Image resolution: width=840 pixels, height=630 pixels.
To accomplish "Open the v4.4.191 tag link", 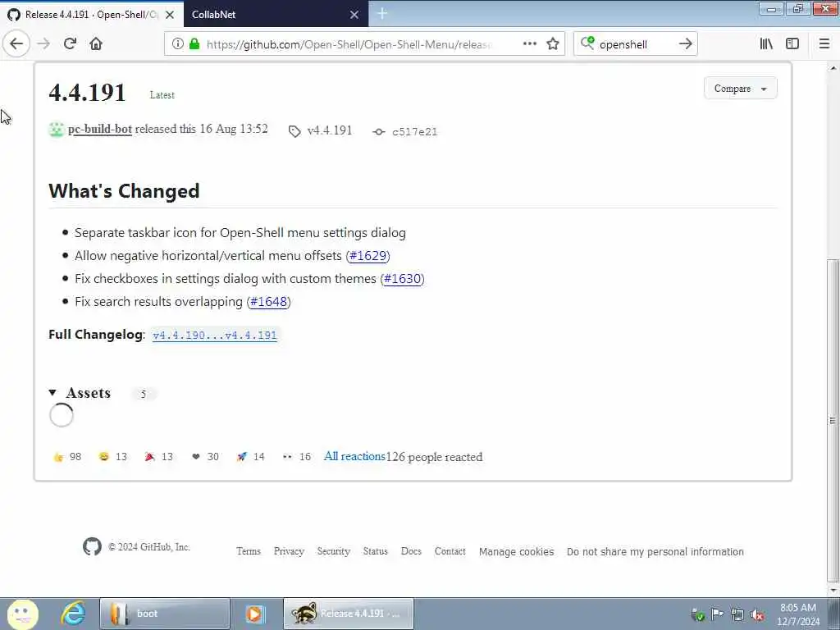I will click(321, 130).
